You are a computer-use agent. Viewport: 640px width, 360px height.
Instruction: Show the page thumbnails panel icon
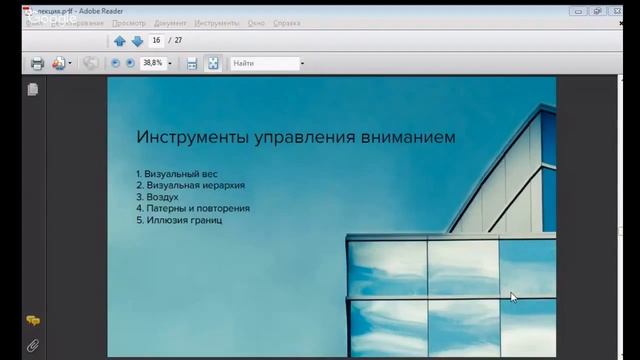(33, 89)
